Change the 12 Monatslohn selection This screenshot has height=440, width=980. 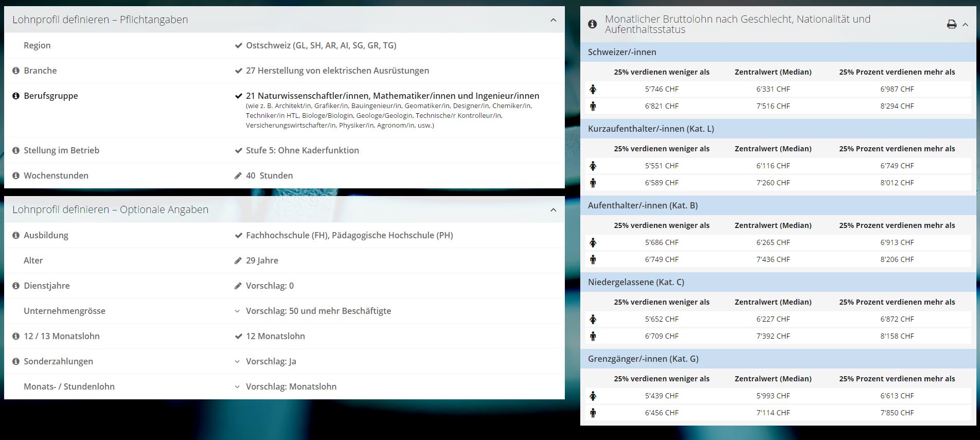coord(275,336)
